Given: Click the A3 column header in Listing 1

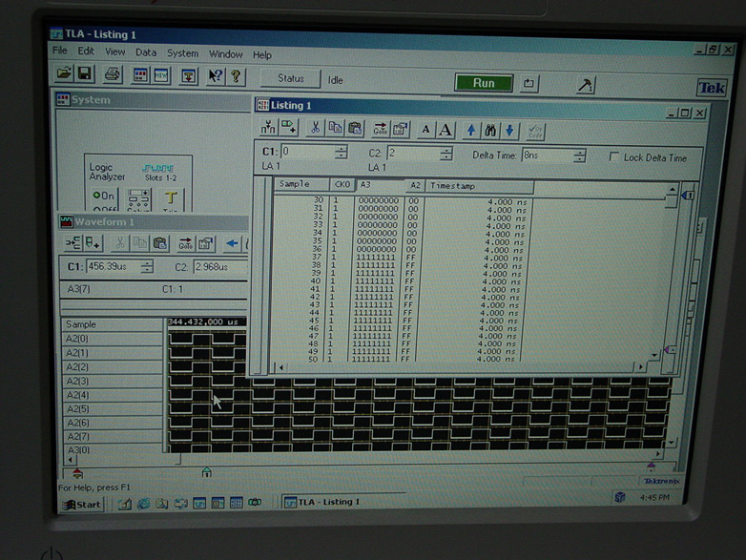Looking at the screenshot, I should click(x=381, y=185).
